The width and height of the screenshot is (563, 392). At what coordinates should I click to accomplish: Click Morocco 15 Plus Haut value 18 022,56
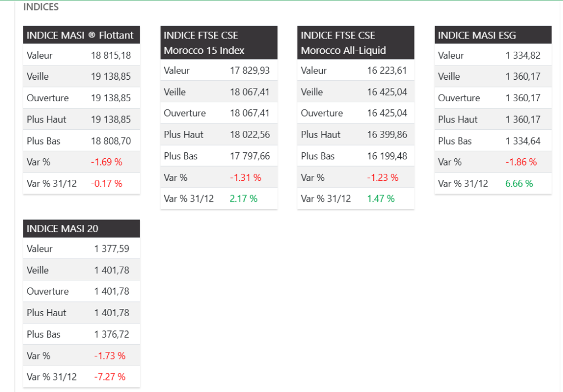tap(250, 135)
